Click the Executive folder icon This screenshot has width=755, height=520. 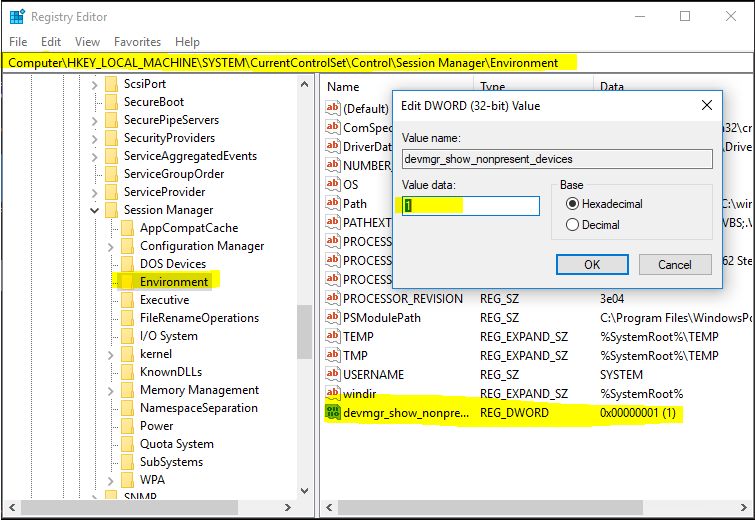click(x=128, y=300)
